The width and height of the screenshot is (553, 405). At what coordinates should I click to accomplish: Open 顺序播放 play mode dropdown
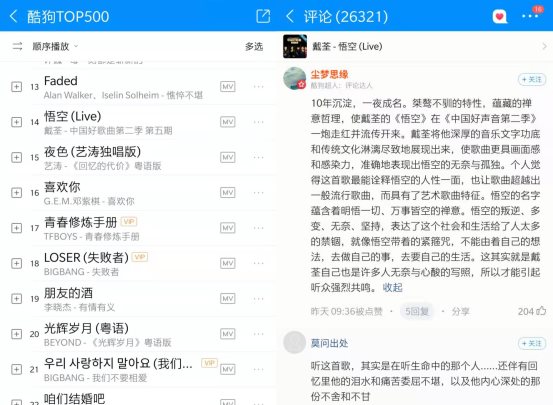55,46
